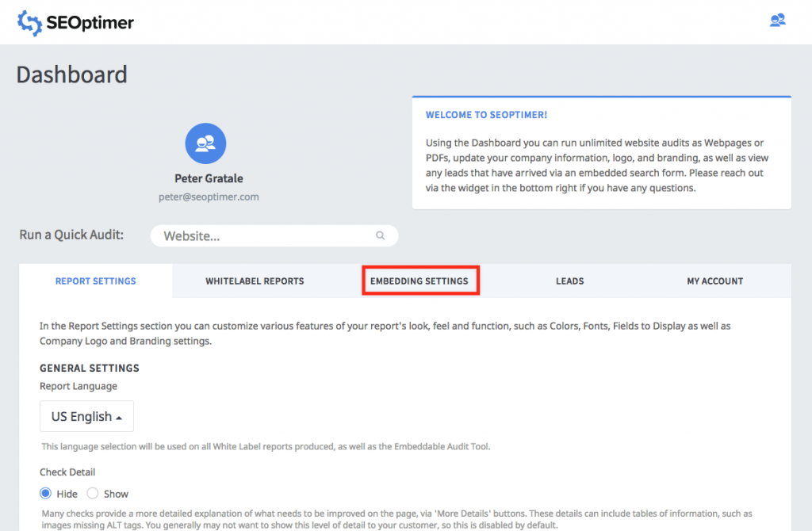Select the Hide radio button

tap(46, 493)
